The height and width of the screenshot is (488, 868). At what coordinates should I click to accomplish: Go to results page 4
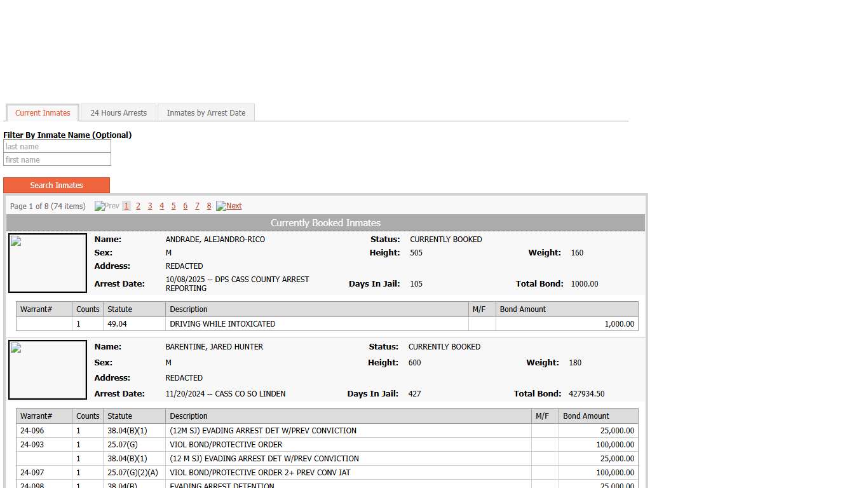pos(161,206)
